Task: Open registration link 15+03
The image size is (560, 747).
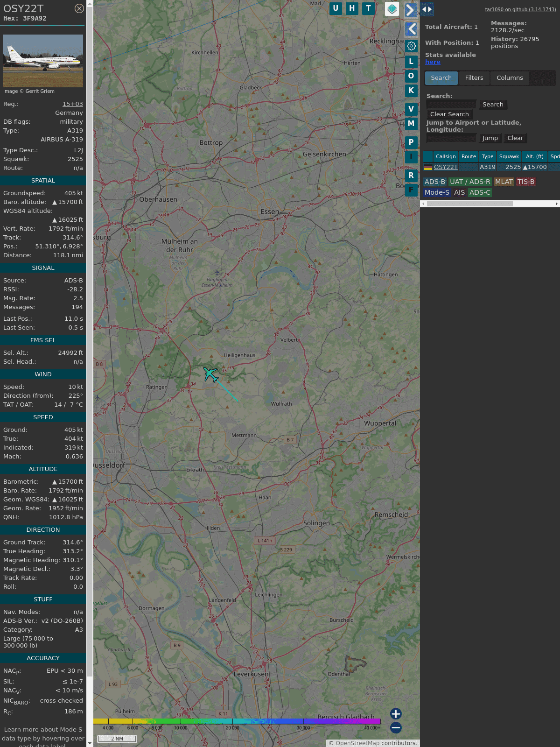Action: point(73,104)
